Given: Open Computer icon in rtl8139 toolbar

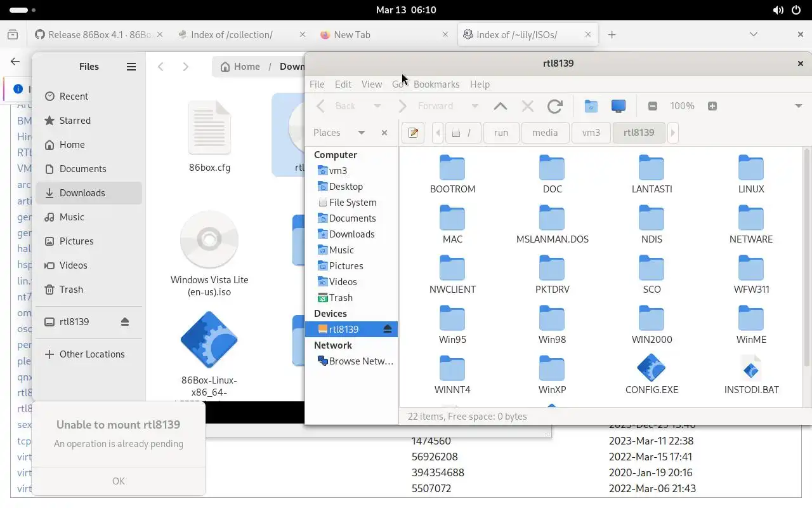Looking at the screenshot, I should pos(619,106).
